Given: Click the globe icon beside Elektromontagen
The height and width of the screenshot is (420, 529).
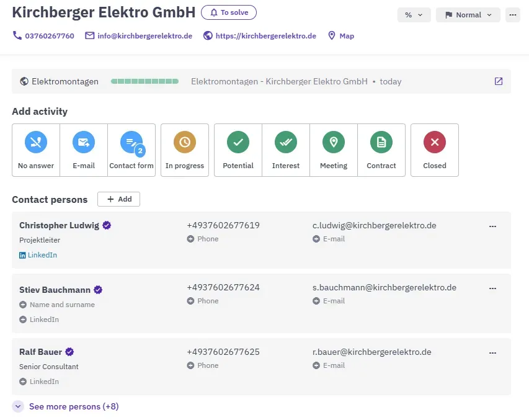Looking at the screenshot, I should point(24,81).
